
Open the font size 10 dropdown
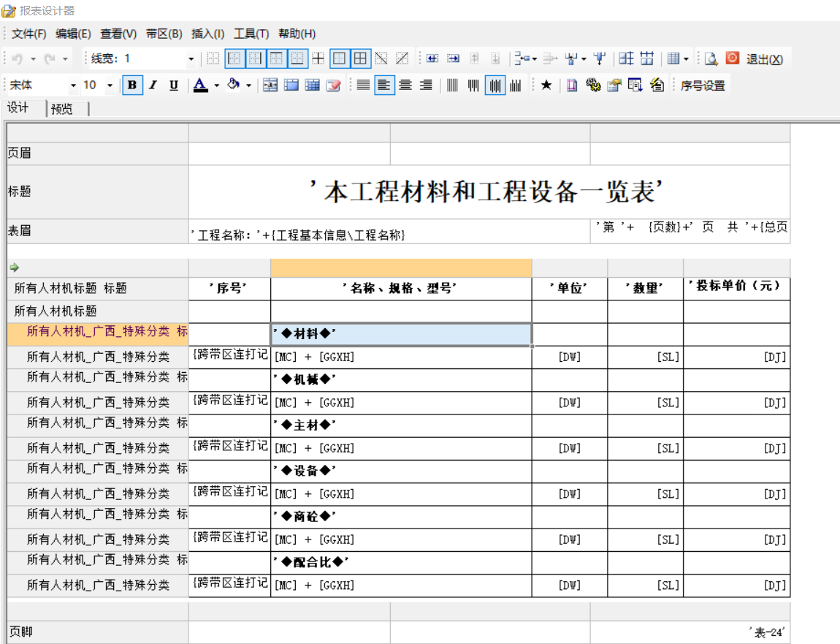pos(110,86)
